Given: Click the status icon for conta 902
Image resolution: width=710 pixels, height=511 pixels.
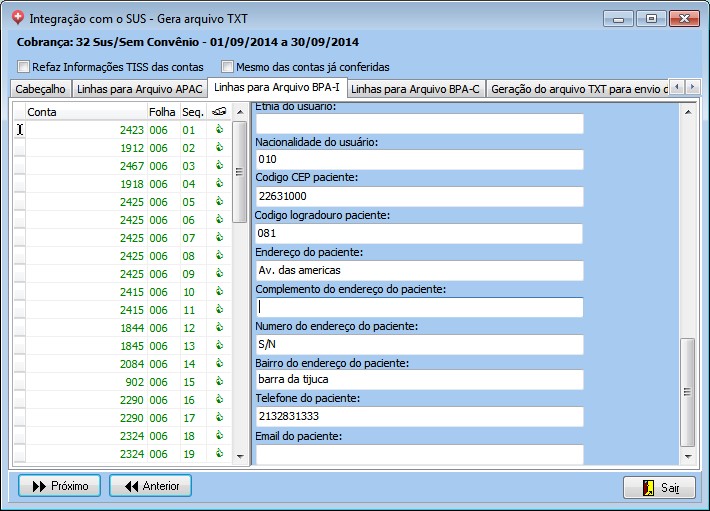Looking at the screenshot, I should tap(219, 382).
